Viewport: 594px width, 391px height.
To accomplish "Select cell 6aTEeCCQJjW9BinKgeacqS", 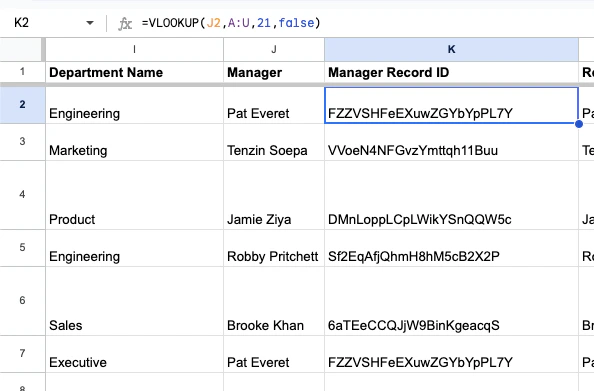I will click(x=451, y=301).
